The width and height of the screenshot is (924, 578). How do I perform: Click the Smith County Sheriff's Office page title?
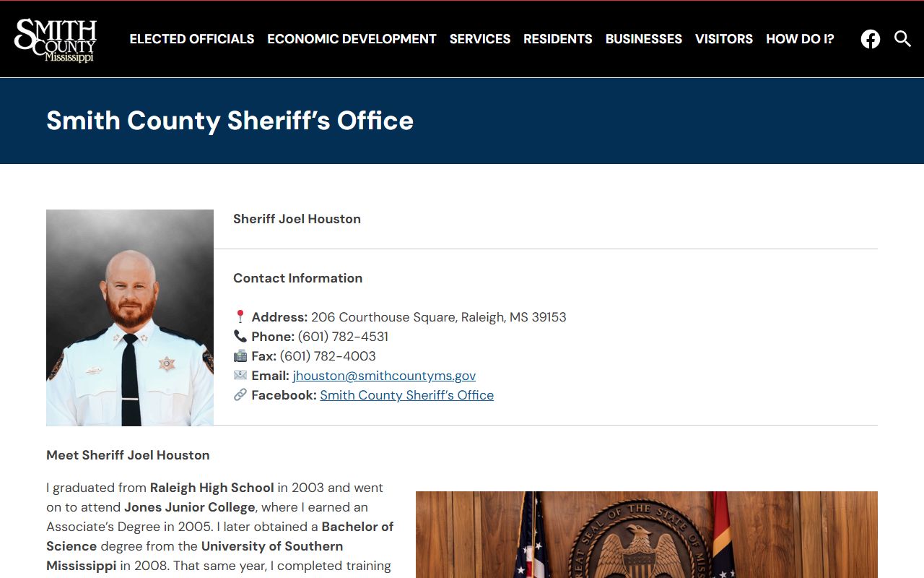(x=230, y=121)
